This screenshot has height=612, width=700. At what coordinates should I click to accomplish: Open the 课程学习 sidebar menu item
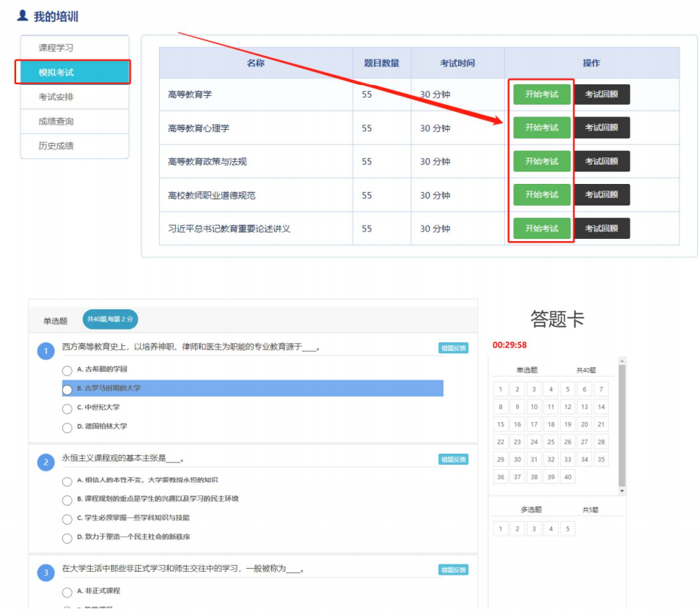(56, 48)
